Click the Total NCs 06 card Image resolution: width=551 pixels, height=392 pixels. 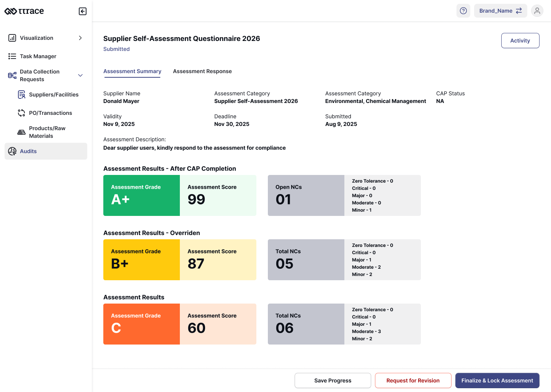click(306, 324)
